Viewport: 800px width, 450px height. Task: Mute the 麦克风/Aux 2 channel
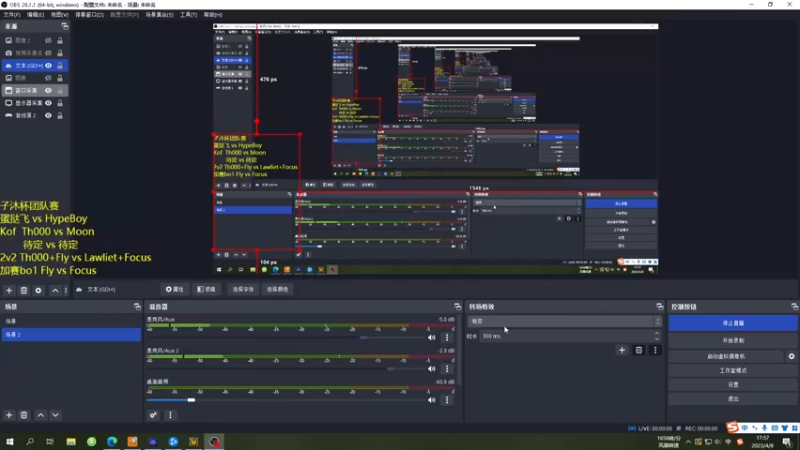(432, 368)
